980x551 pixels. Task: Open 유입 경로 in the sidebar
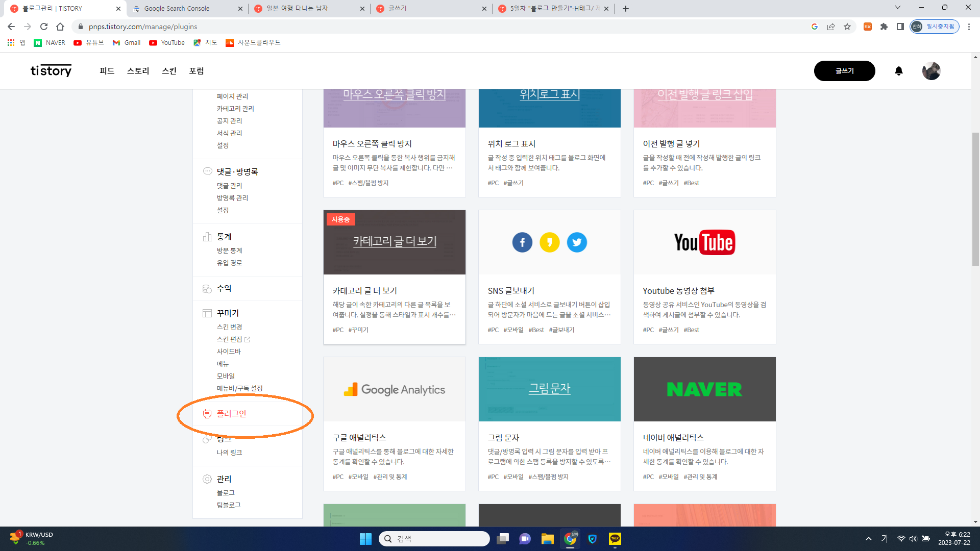[230, 263]
